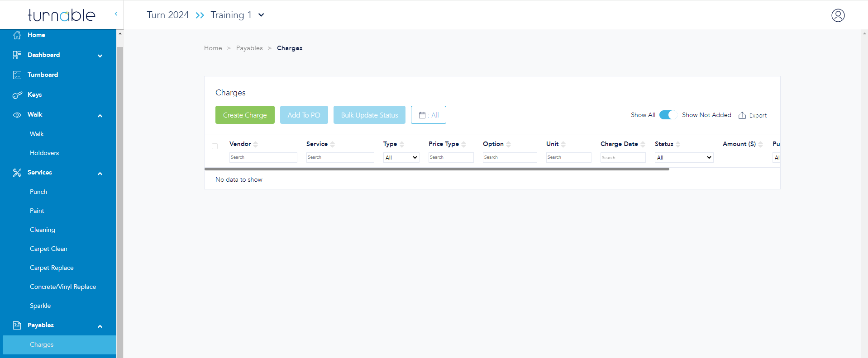Collapse the sidebar with the left chevron
Viewport: 868px width, 358px height.
tap(116, 14)
